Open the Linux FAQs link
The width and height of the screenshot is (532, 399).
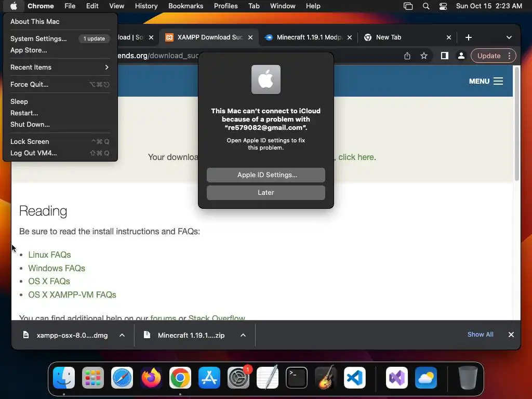49,255
